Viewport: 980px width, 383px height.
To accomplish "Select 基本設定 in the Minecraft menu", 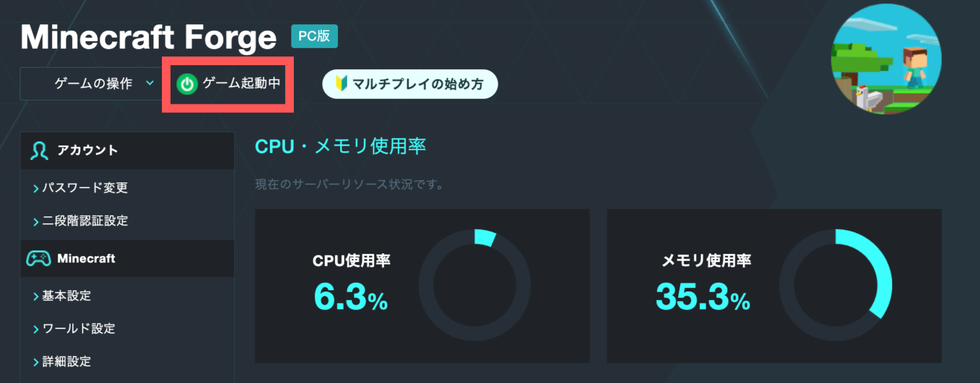I will click(x=67, y=295).
